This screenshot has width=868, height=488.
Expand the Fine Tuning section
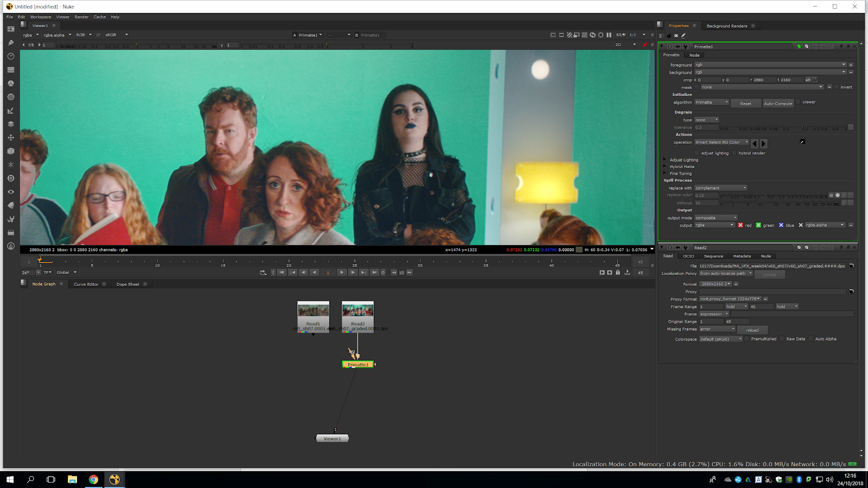pyautogui.click(x=665, y=174)
